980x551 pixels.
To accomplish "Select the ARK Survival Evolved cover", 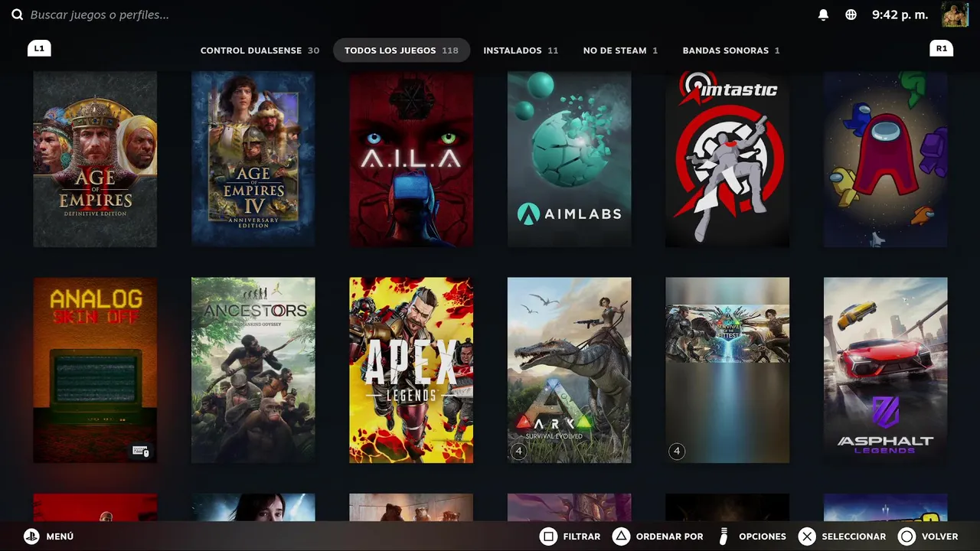I will (569, 370).
